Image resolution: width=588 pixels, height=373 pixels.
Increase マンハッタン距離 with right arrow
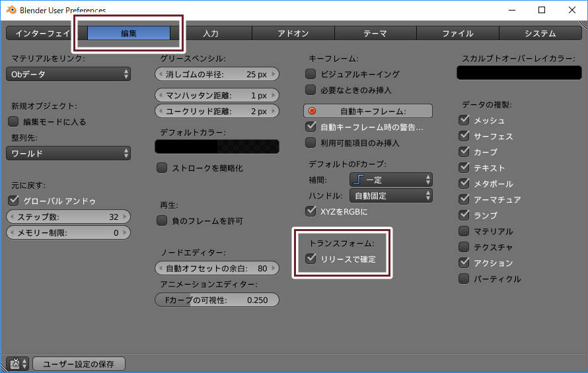pos(274,95)
